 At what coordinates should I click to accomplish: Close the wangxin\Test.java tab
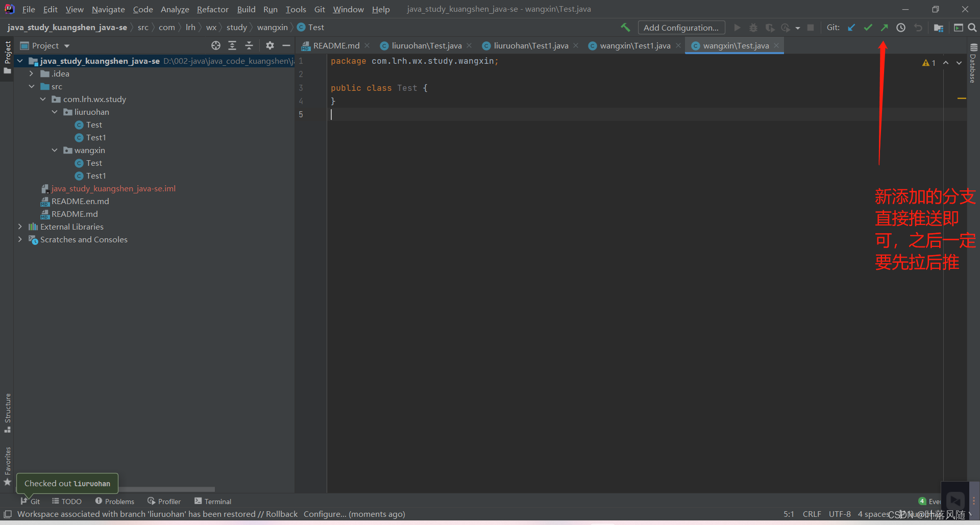[x=776, y=45]
